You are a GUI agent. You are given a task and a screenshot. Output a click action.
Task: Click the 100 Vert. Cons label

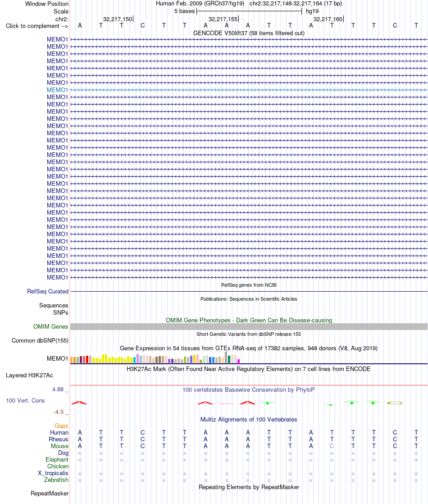[25, 400]
